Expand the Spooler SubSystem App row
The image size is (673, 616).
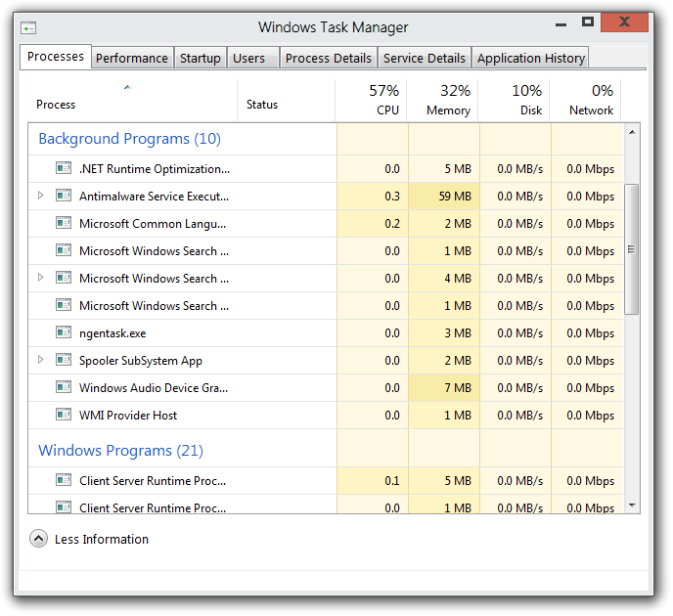pyautogui.click(x=40, y=360)
